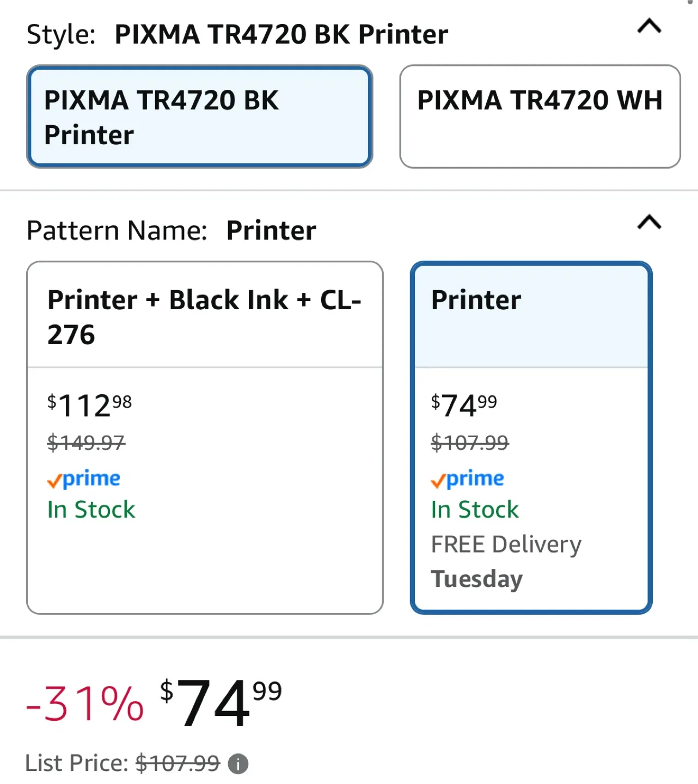The width and height of the screenshot is (698, 784).
Task: Click the In Stock text for the Printer option
Action: click(474, 510)
